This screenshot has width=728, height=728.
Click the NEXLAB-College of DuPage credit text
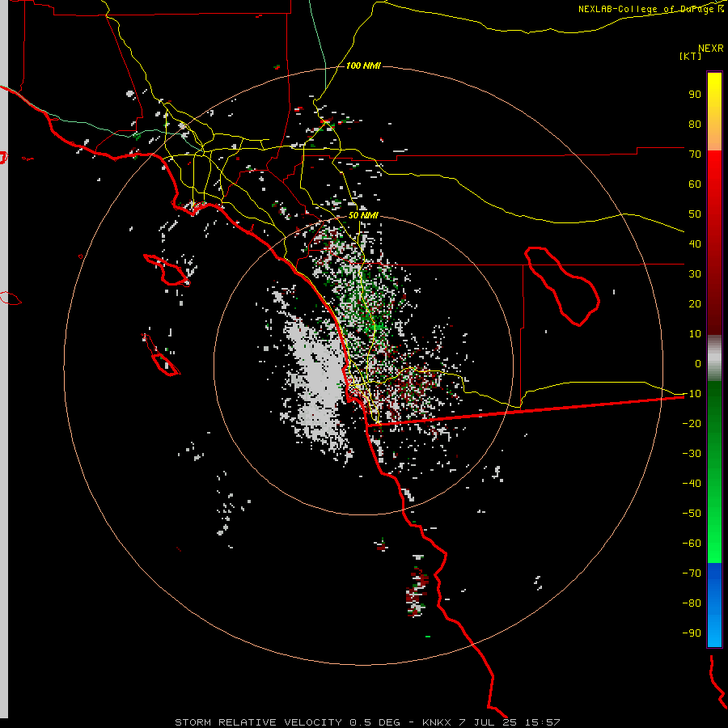pyautogui.click(x=650, y=9)
